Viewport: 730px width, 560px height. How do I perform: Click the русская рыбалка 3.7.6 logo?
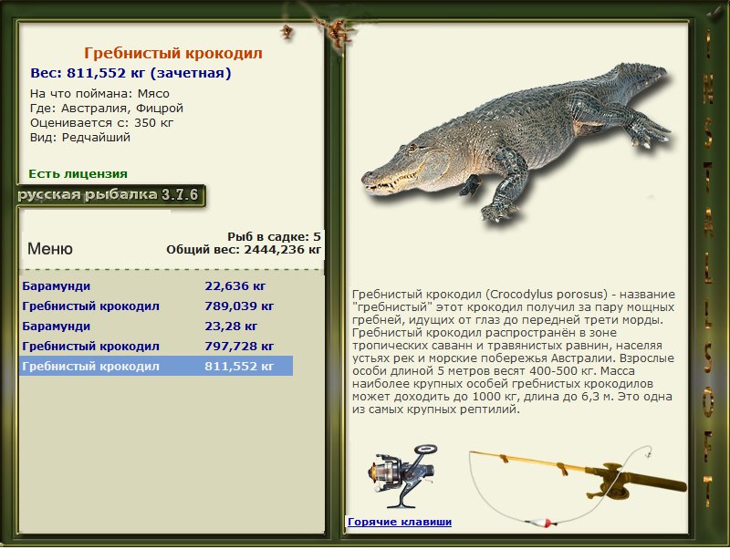tap(109, 196)
